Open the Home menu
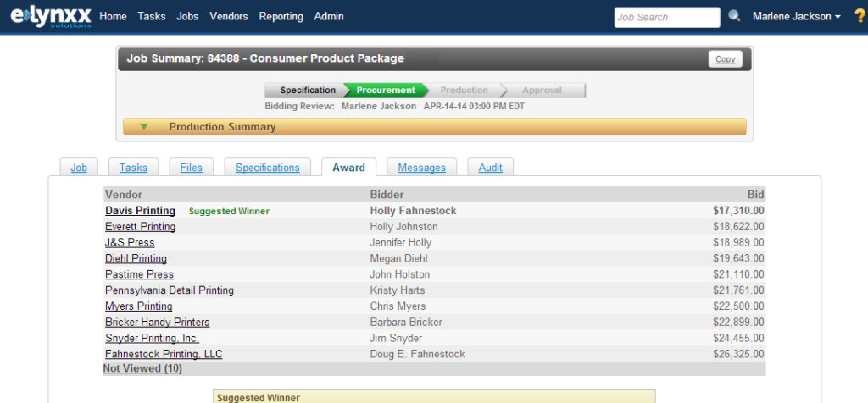 click(113, 17)
